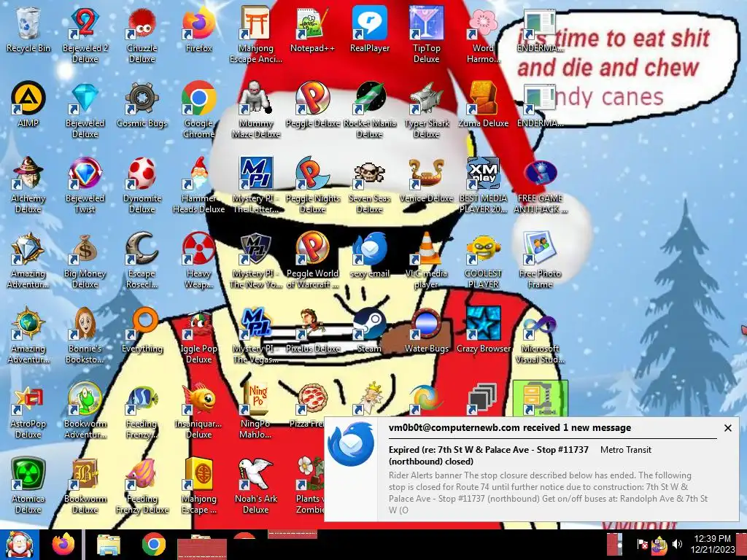Open TipTop Deluxe shortcut
This screenshot has height=560, width=747.
pos(426,34)
